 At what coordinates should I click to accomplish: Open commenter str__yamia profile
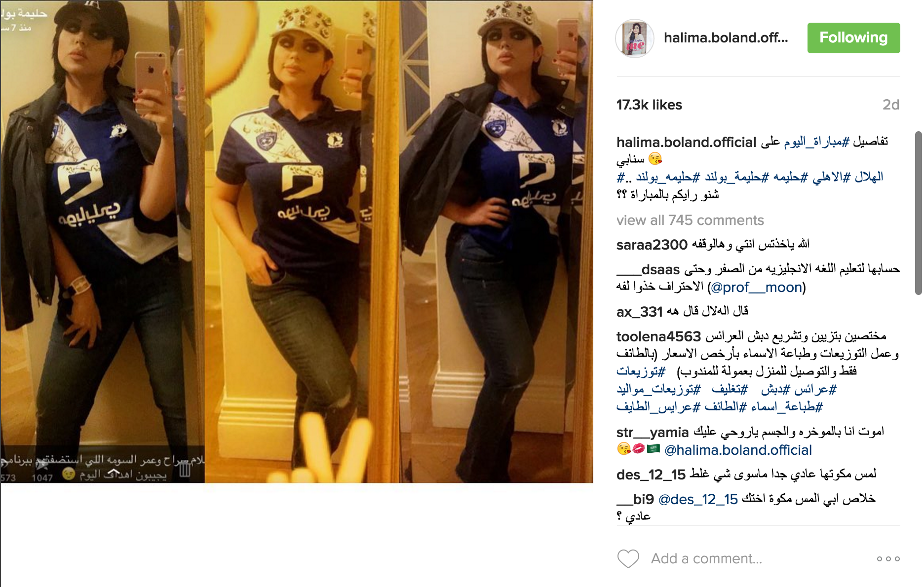coord(652,433)
